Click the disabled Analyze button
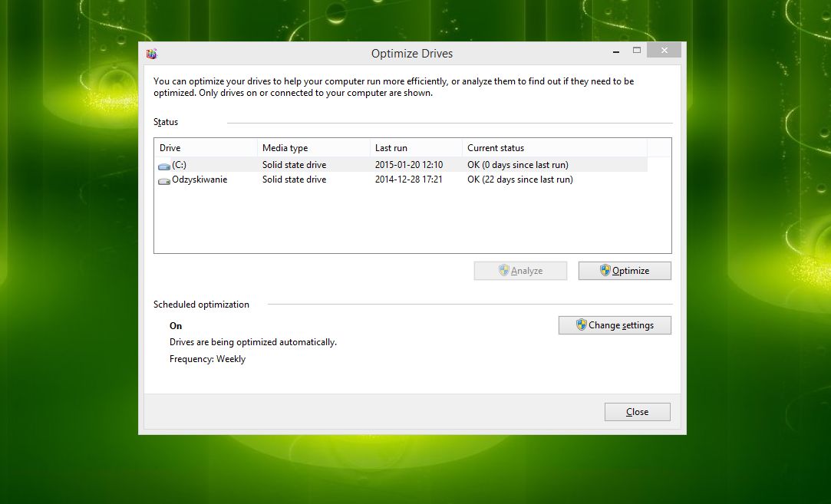Image resolution: width=831 pixels, height=504 pixels. [520, 271]
